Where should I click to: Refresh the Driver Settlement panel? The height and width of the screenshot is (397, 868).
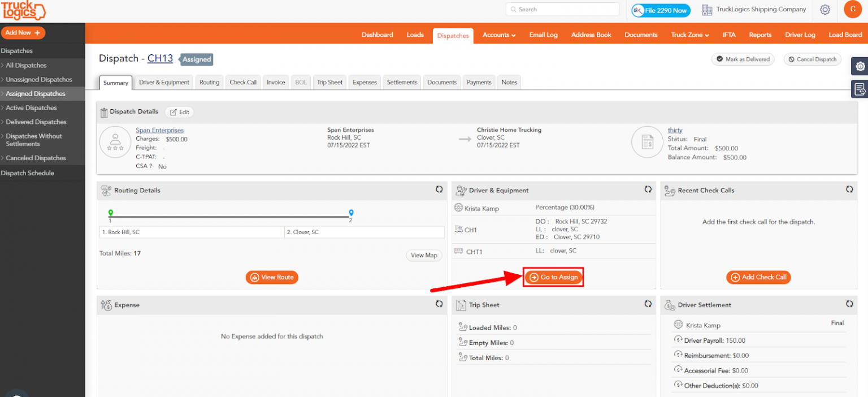(x=849, y=304)
